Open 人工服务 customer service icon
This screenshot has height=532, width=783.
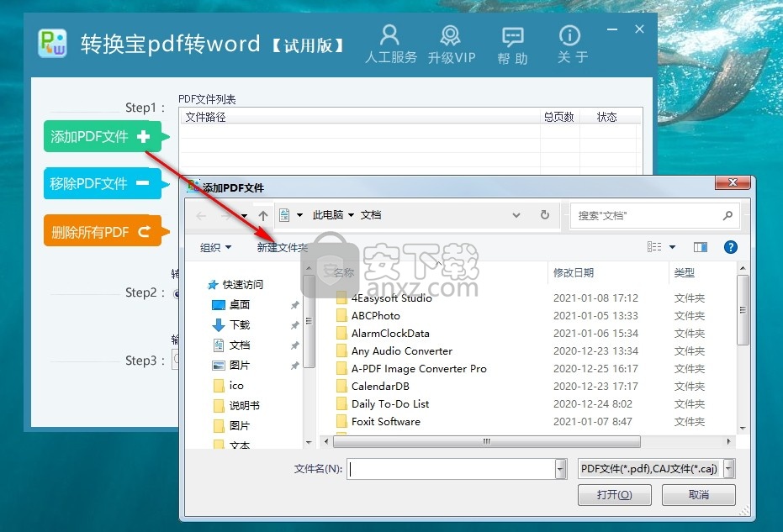tap(390, 44)
